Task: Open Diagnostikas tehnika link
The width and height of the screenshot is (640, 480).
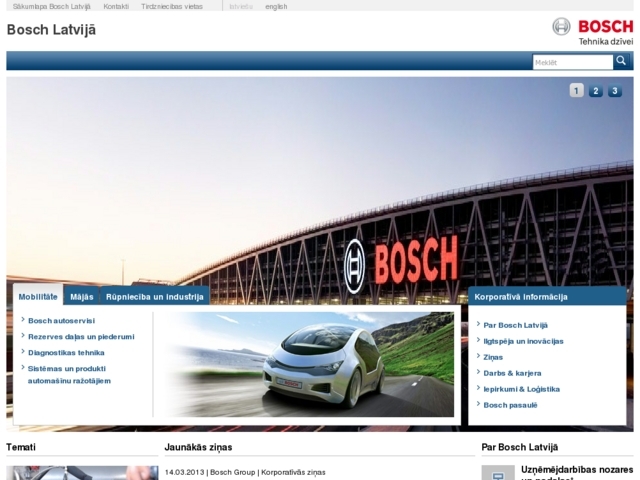Action: (66, 353)
